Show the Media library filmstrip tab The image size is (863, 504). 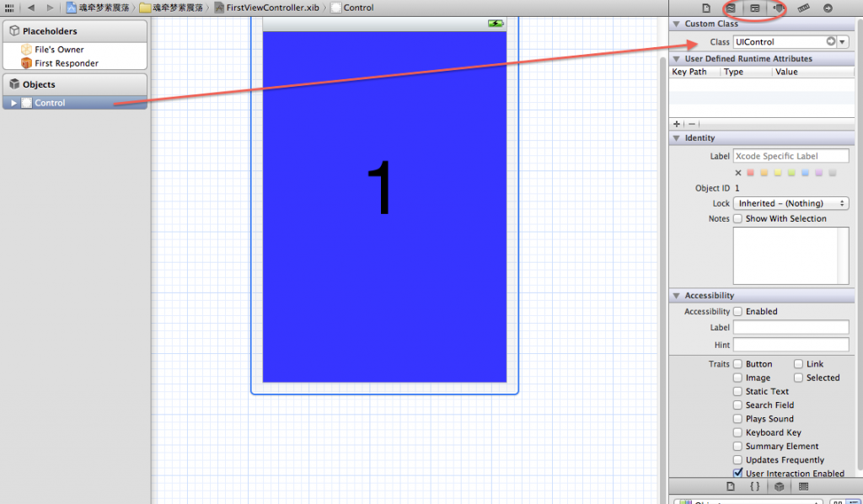(803, 486)
